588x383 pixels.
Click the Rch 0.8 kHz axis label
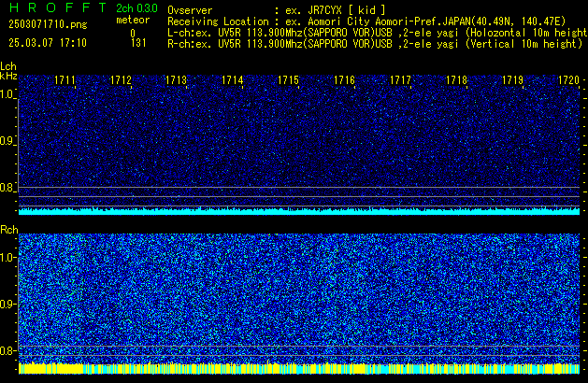7,350
